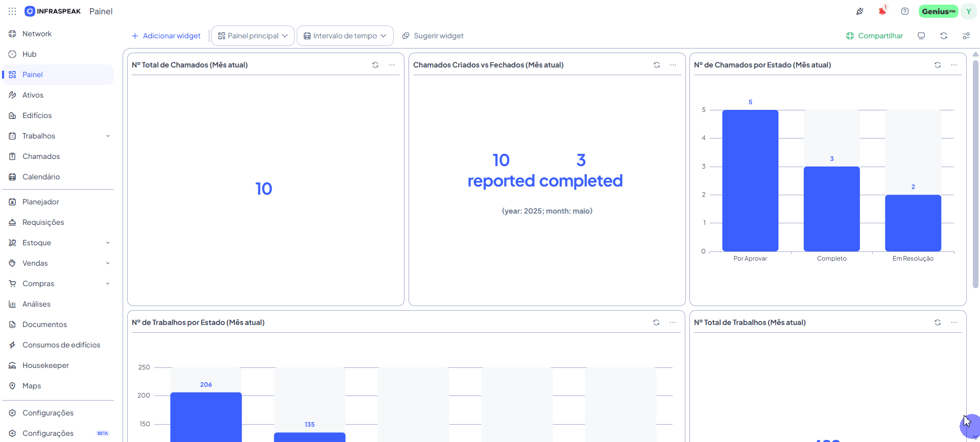
Task: Open Planejador in the sidebar
Action: (58, 202)
